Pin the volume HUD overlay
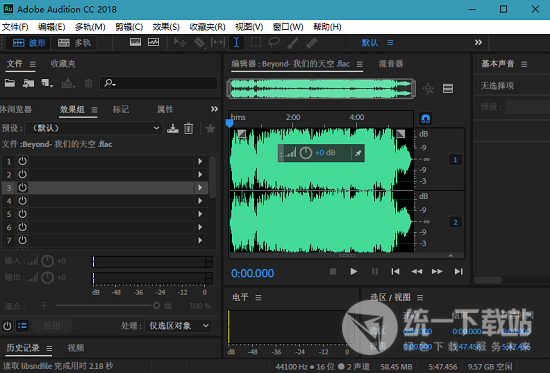The image size is (550, 373). pos(358,153)
